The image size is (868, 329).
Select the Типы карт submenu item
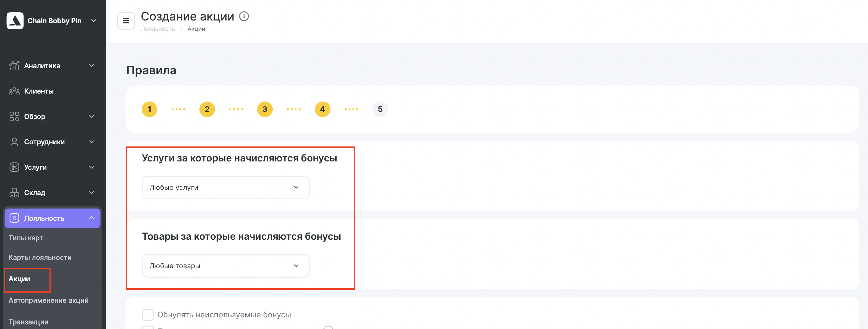coord(26,238)
